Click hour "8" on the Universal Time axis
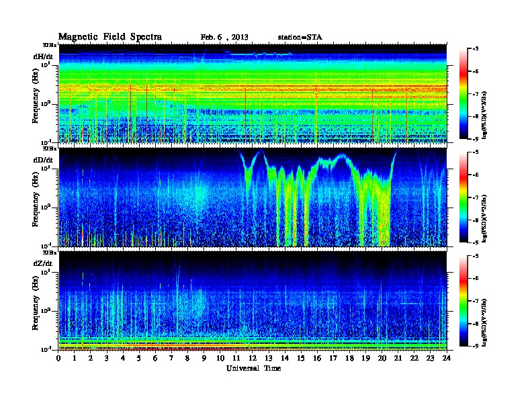This screenshot has height=411, width=532. [x=188, y=358]
